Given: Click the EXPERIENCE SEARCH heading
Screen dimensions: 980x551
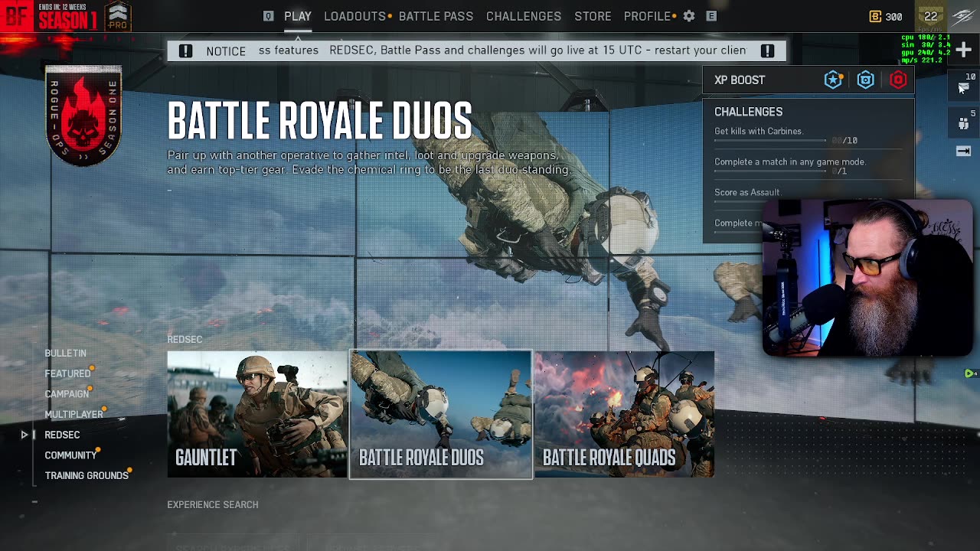Looking at the screenshot, I should 213,505.
